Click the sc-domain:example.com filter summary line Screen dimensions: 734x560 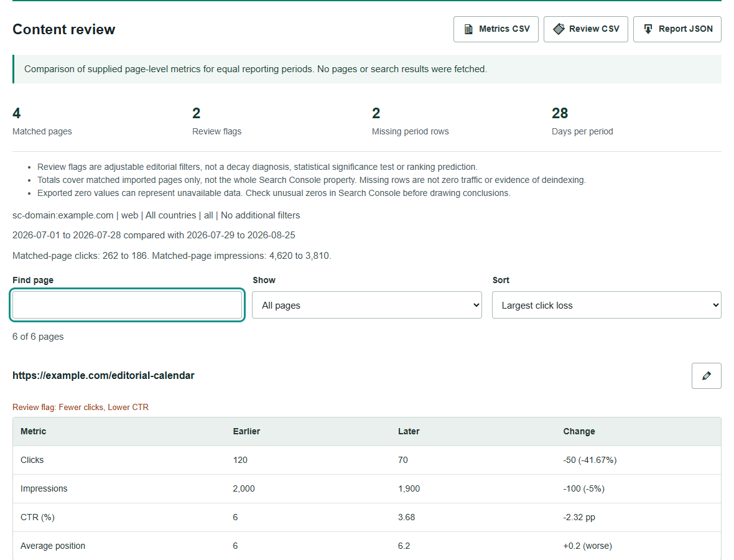point(156,215)
